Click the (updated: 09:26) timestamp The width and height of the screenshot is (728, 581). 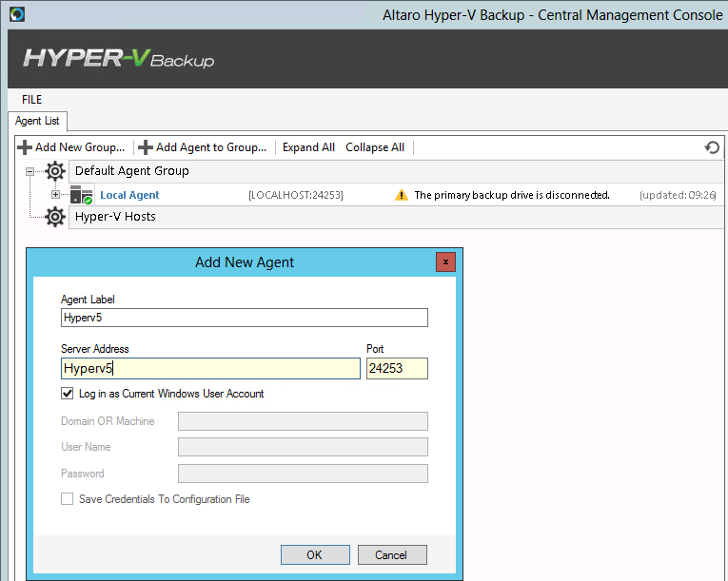[x=678, y=195]
